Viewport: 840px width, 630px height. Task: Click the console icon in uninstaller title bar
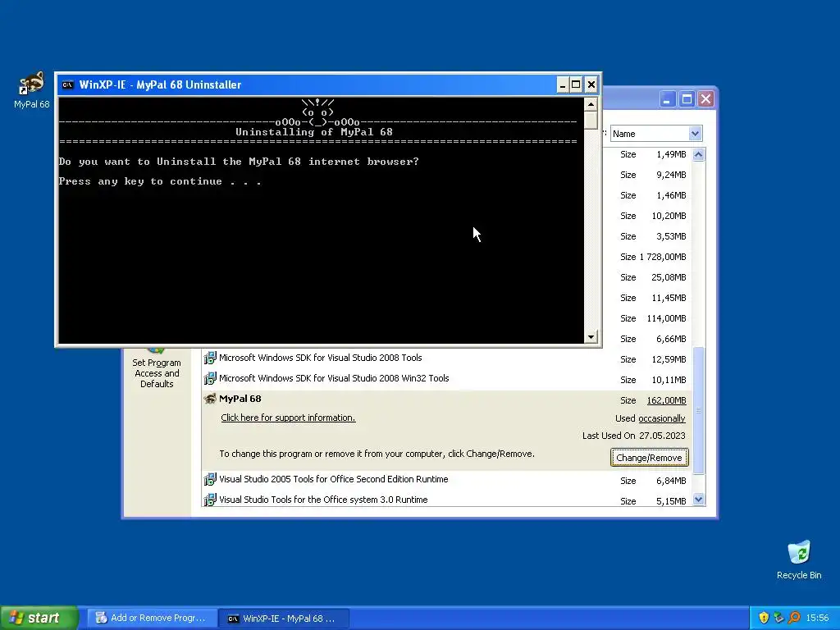click(67, 84)
